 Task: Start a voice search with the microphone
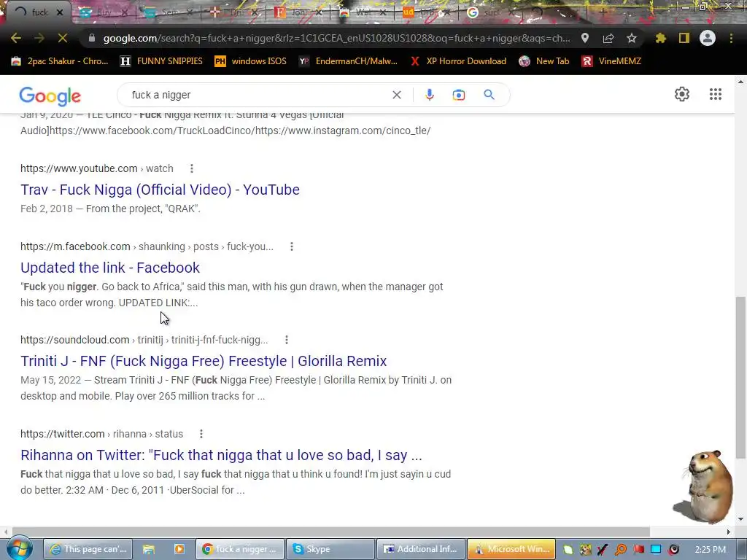pyautogui.click(x=429, y=95)
